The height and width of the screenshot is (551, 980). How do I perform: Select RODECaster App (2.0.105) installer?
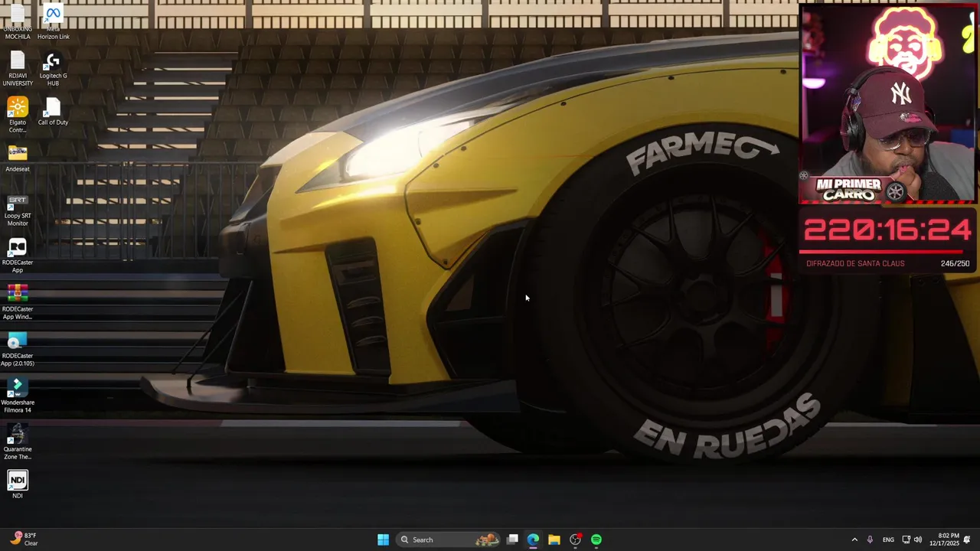coord(18,349)
